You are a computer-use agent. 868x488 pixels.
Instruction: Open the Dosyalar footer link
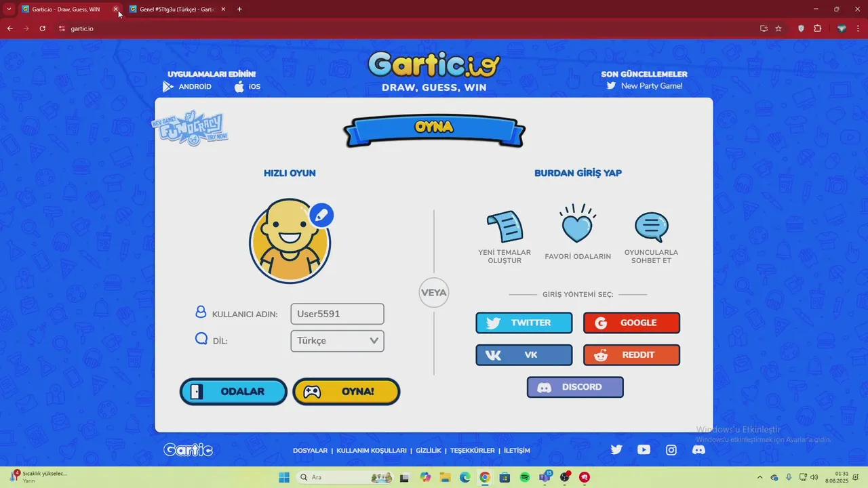[310, 451]
